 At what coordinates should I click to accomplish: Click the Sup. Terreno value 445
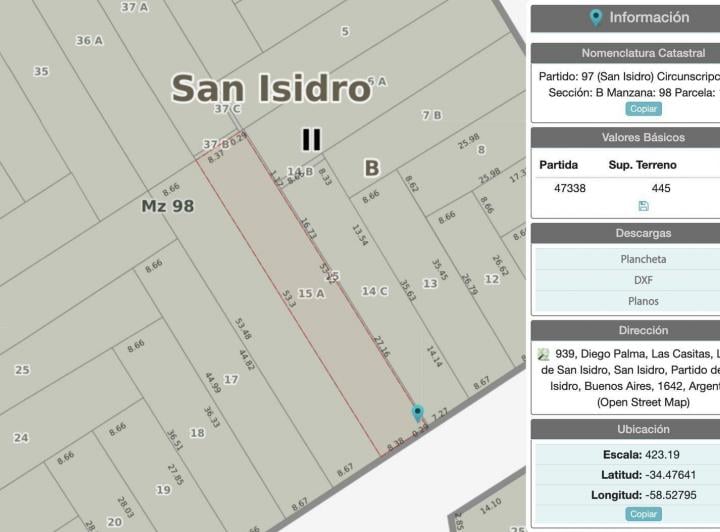tap(661, 188)
